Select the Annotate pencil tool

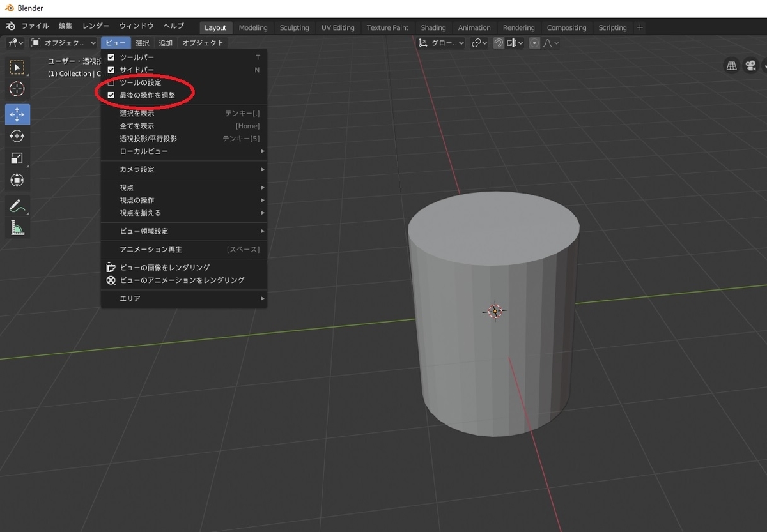coord(17,206)
